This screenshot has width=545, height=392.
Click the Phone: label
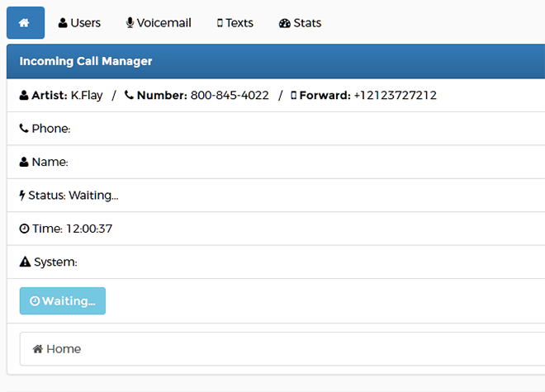coord(51,129)
